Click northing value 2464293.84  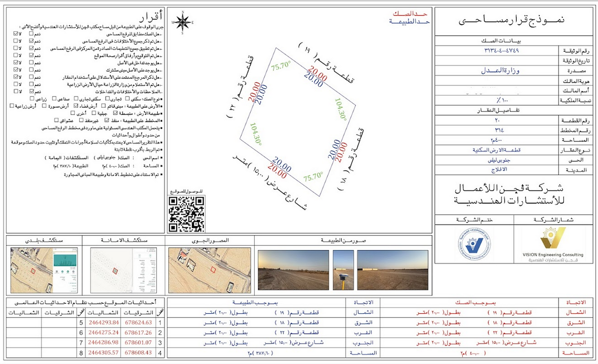click(x=103, y=323)
